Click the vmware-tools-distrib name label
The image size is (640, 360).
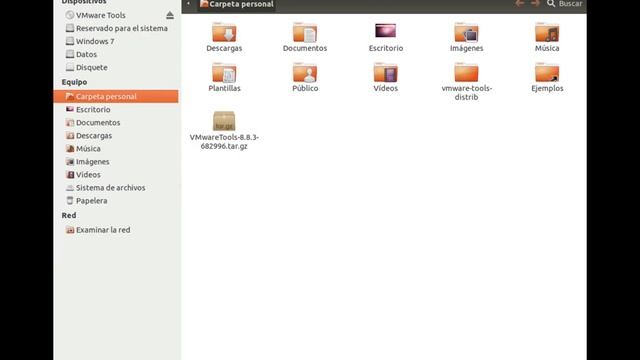tap(467, 93)
